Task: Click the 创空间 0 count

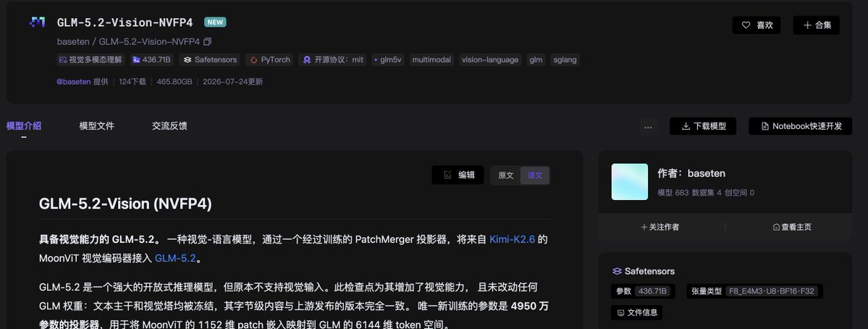Action: pyautogui.click(x=739, y=193)
